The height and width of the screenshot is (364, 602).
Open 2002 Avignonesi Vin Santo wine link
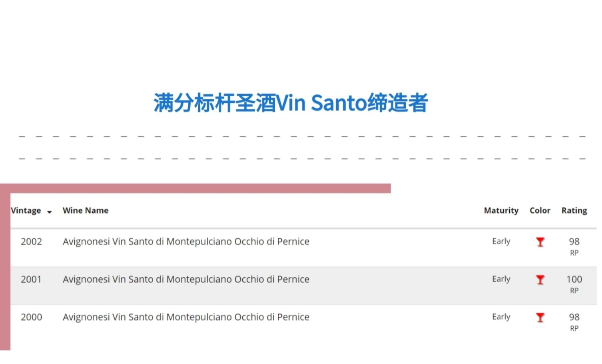[186, 242]
